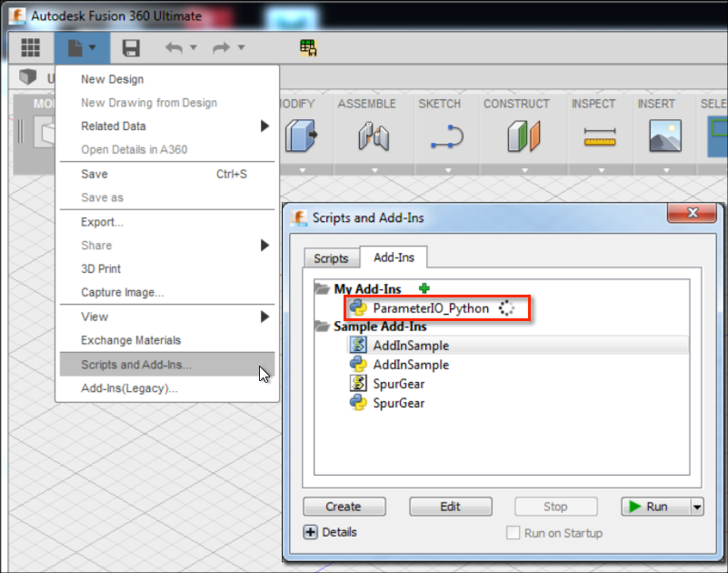This screenshot has height=573, width=728.
Task: Click the data panel grid icon
Action: coord(31,48)
